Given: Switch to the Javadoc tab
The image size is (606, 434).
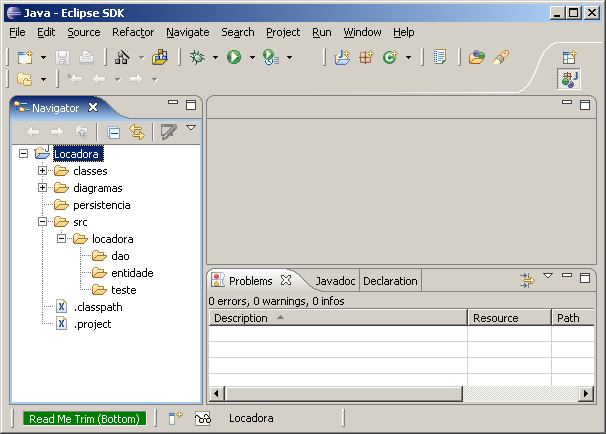Looking at the screenshot, I should [334, 281].
